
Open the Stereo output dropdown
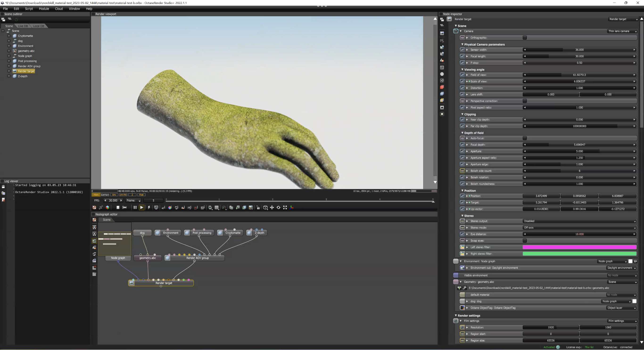(x=579, y=221)
